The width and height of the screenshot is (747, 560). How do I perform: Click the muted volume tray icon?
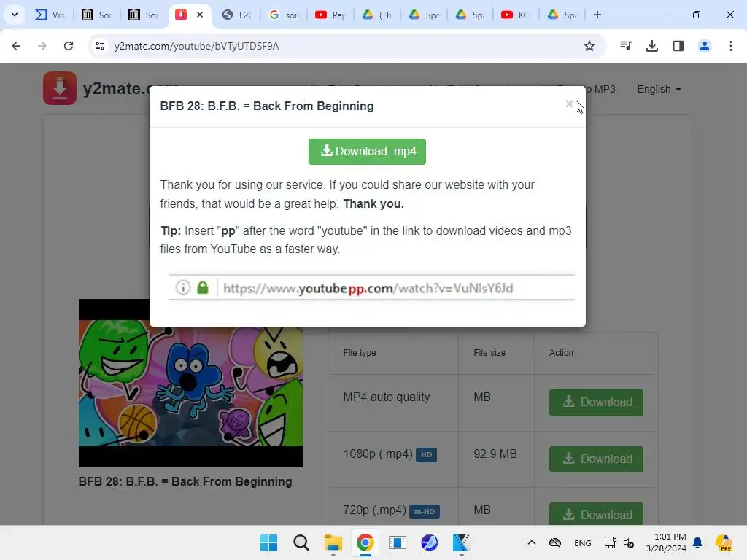[x=629, y=542]
